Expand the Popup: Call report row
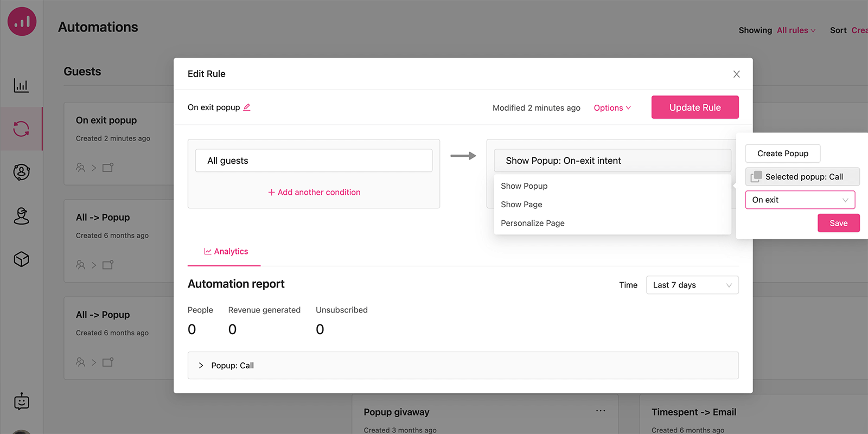 pyautogui.click(x=201, y=366)
